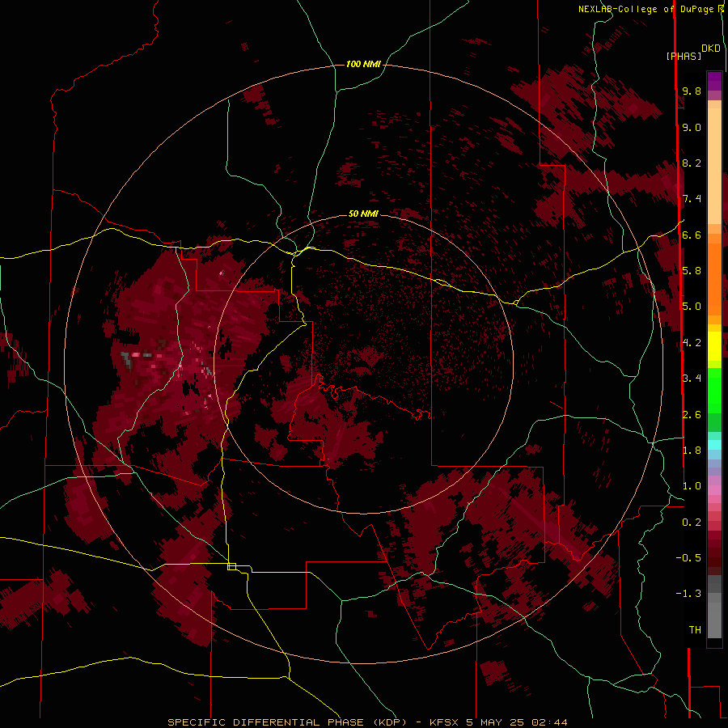728x728 pixels.
Task: Click the -0.5 value on the color scale
Action: (688, 558)
